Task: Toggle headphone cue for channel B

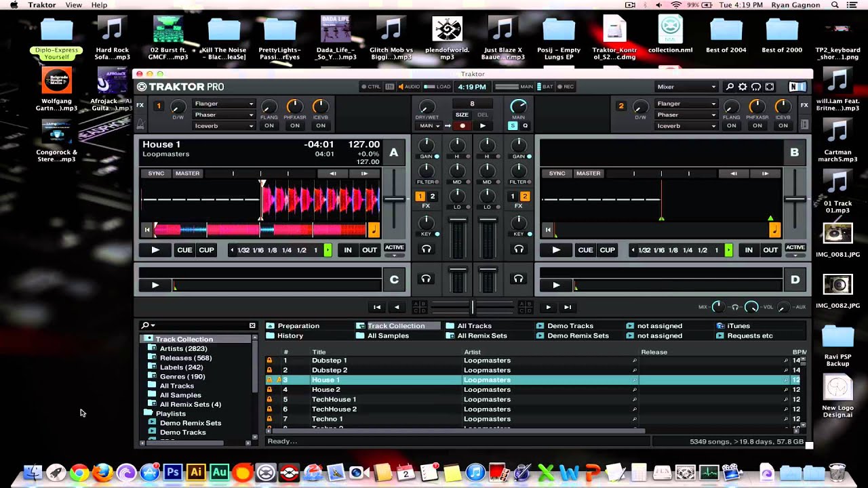Action: point(519,249)
